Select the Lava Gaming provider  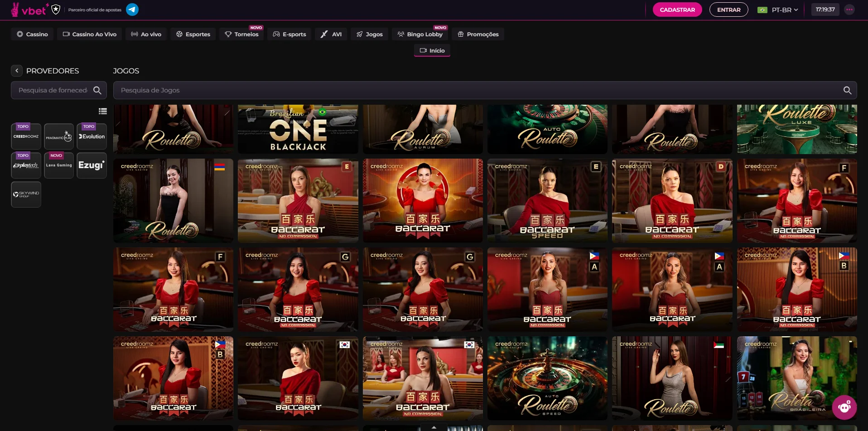click(59, 165)
